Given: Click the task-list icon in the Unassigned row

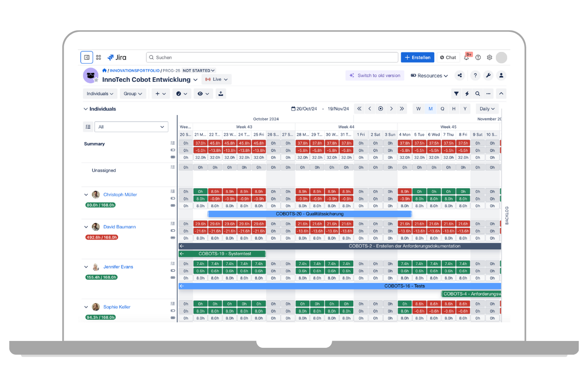Looking at the screenshot, I should tap(172, 167).
